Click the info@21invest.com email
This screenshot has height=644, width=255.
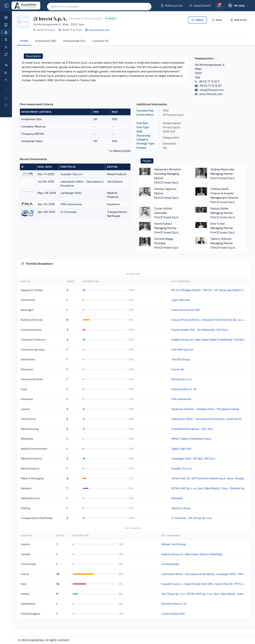(x=211, y=90)
